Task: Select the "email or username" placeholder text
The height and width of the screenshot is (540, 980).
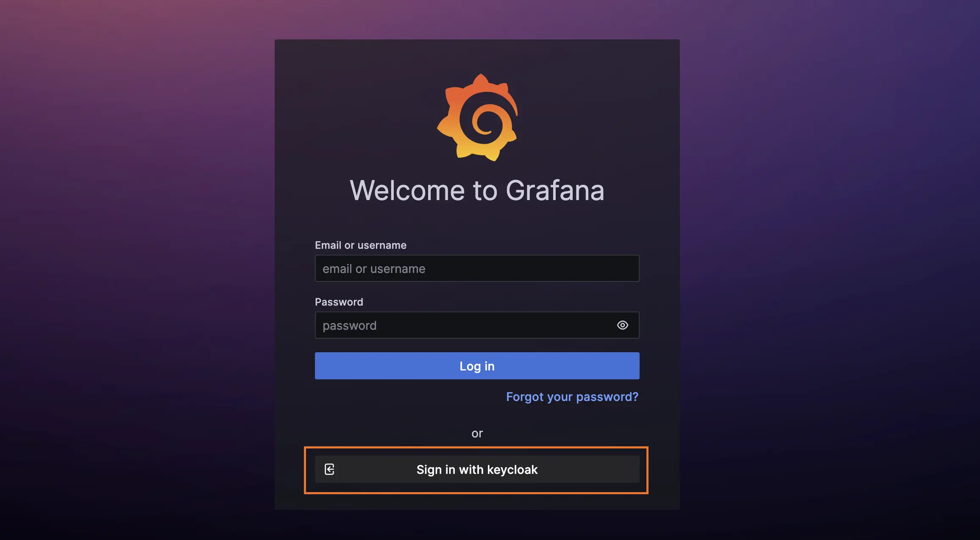Action: (374, 269)
